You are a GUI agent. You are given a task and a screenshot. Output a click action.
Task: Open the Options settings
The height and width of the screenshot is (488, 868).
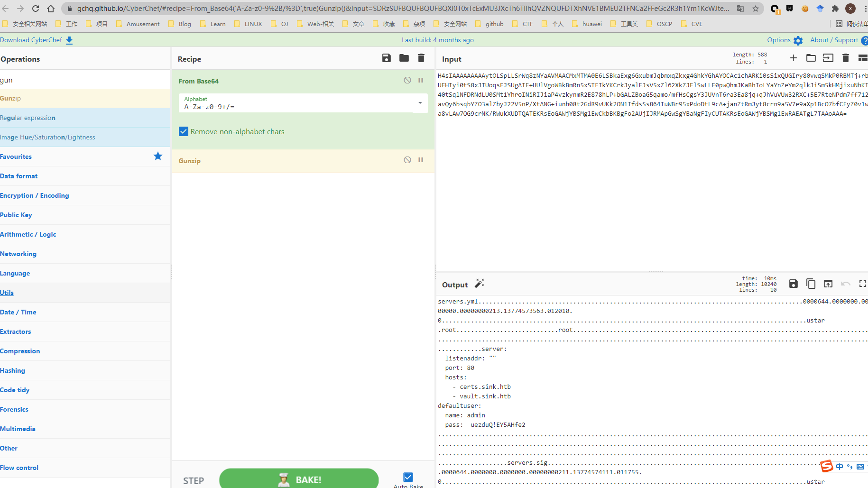click(785, 40)
